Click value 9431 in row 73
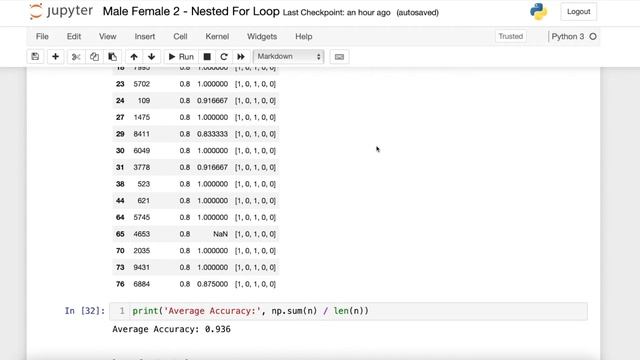The height and width of the screenshot is (360, 640). click(x=142, y=267)
